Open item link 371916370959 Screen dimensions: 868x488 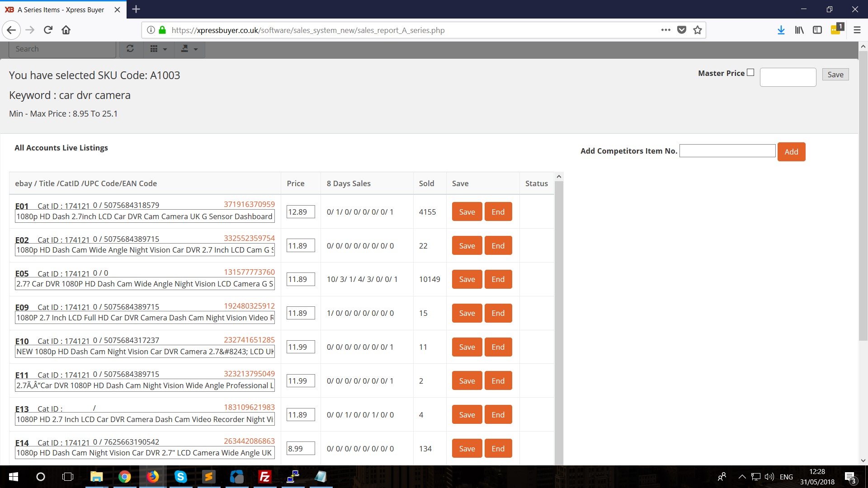click(249, 204)
